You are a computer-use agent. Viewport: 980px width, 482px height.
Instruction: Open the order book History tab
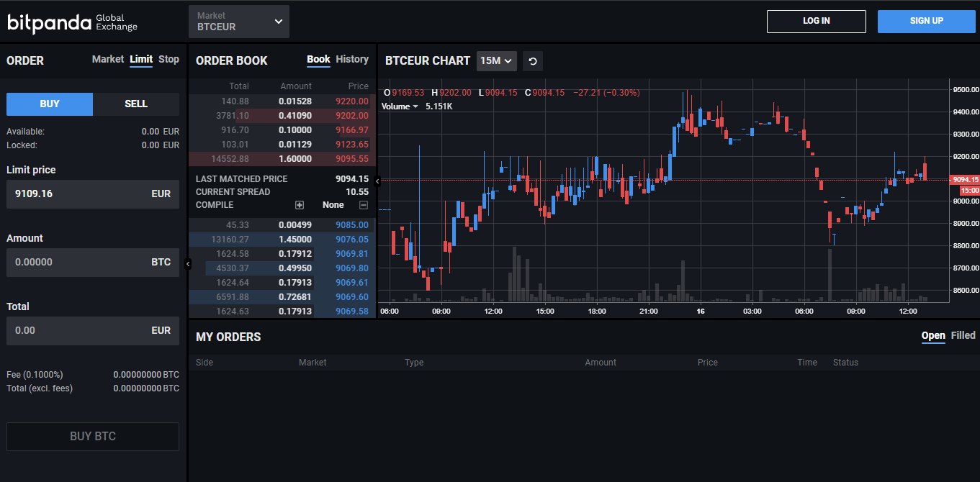tap(352, 60)
